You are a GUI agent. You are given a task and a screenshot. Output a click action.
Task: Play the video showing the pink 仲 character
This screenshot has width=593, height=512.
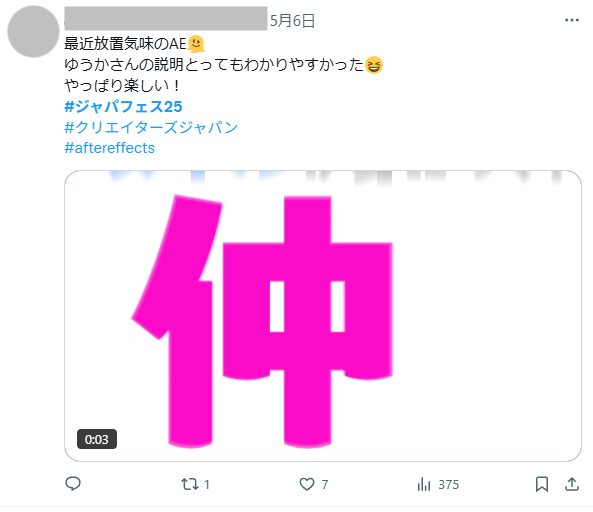click(x=323, y=316)
